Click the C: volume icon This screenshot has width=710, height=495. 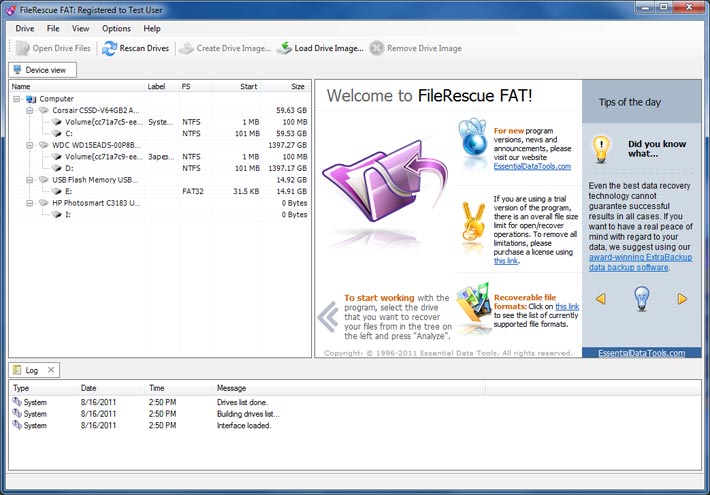click(56, 134)
